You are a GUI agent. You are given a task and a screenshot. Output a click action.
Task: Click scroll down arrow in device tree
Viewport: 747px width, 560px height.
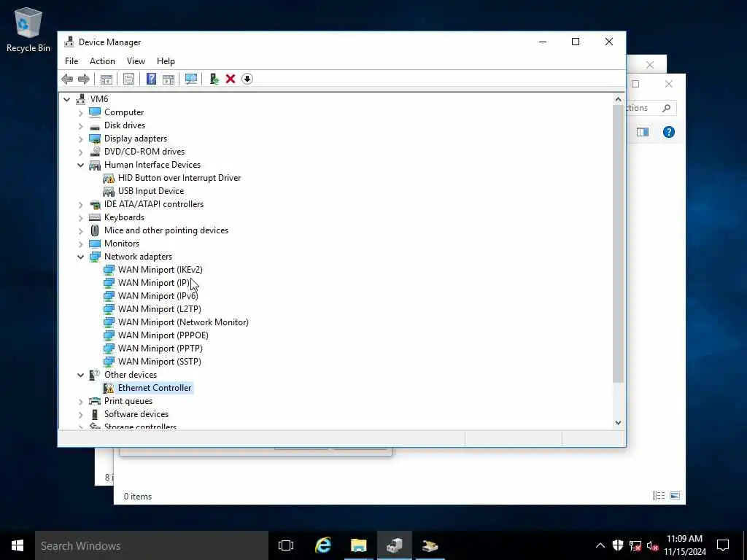(x=618, y=423)
